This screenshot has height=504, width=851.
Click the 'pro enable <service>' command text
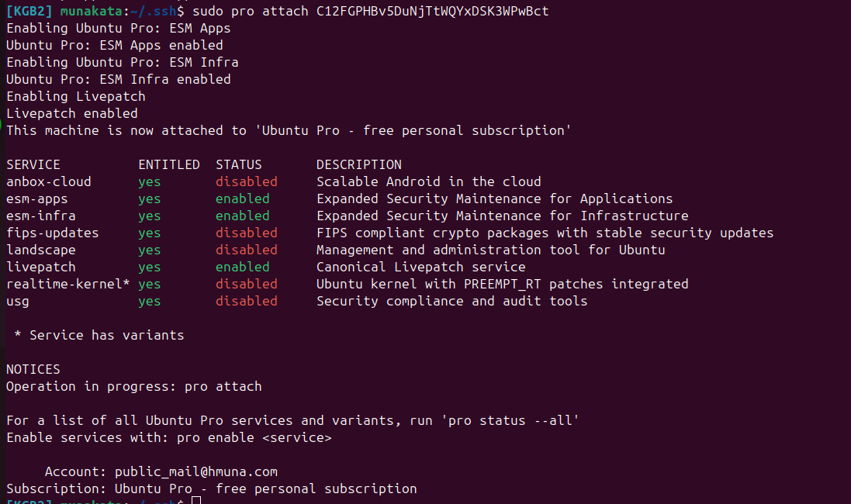254,437
